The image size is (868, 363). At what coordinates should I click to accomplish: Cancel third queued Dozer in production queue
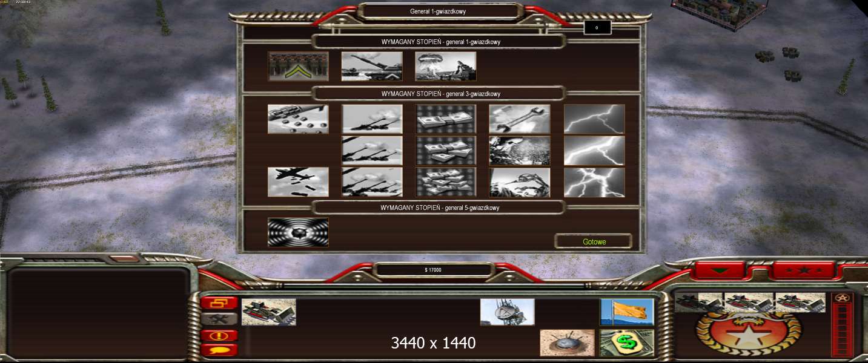[800, 302]
